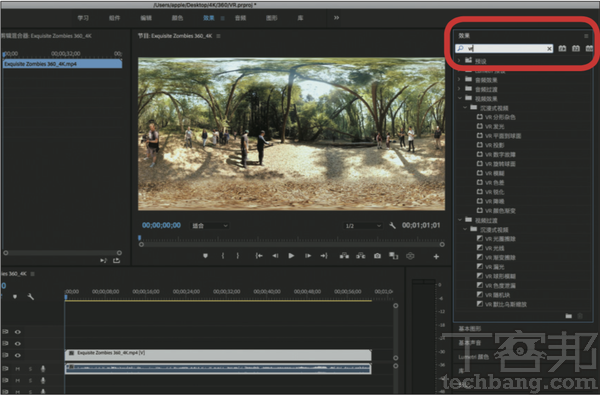
Task: Collapse 沉浸式视频 under 视频过渡
Action: coord(465,229)
